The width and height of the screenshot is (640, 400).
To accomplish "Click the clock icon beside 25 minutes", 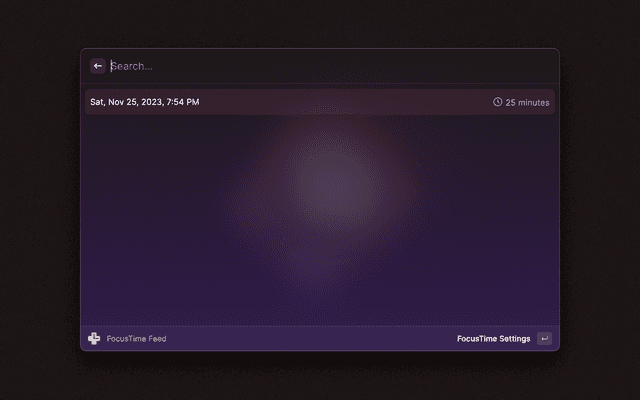I will [x=497, y=102].
